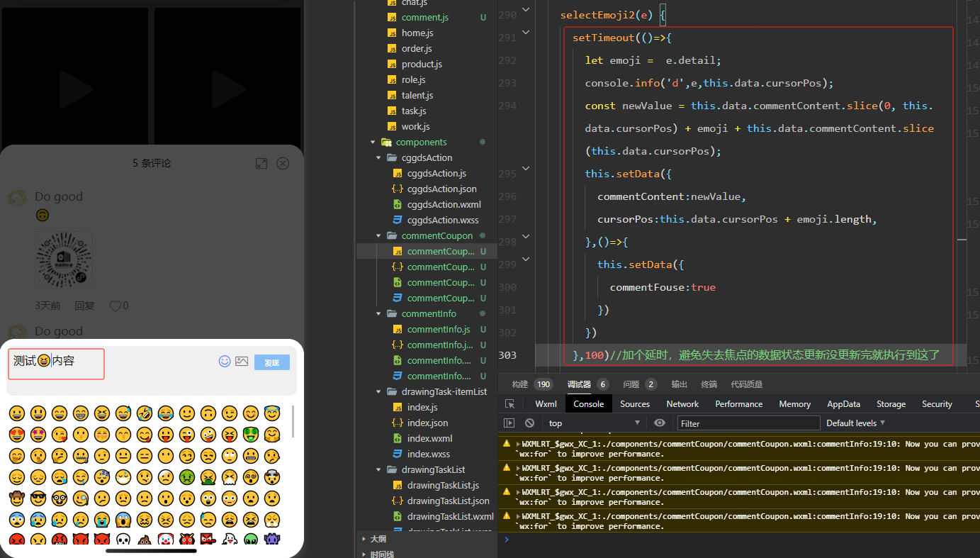
Task: Insert the skull emoji
Action: tap(123, 540)
